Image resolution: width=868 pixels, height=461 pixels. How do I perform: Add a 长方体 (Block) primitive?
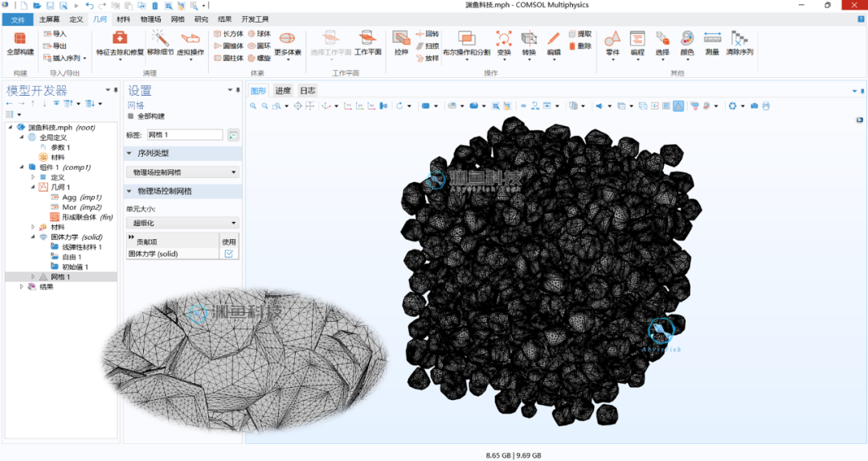(x=228, y=34)
